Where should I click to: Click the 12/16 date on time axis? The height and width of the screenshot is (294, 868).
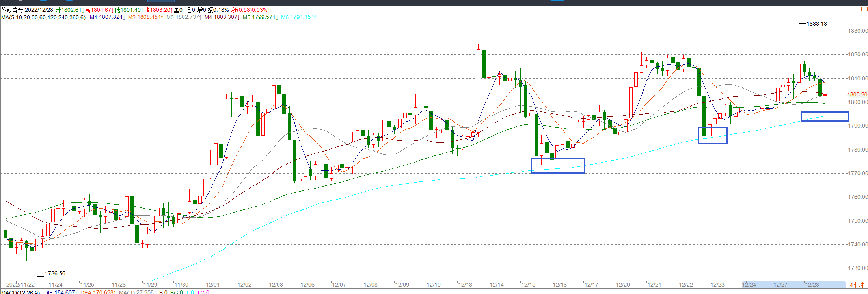(x=560, y=285)
